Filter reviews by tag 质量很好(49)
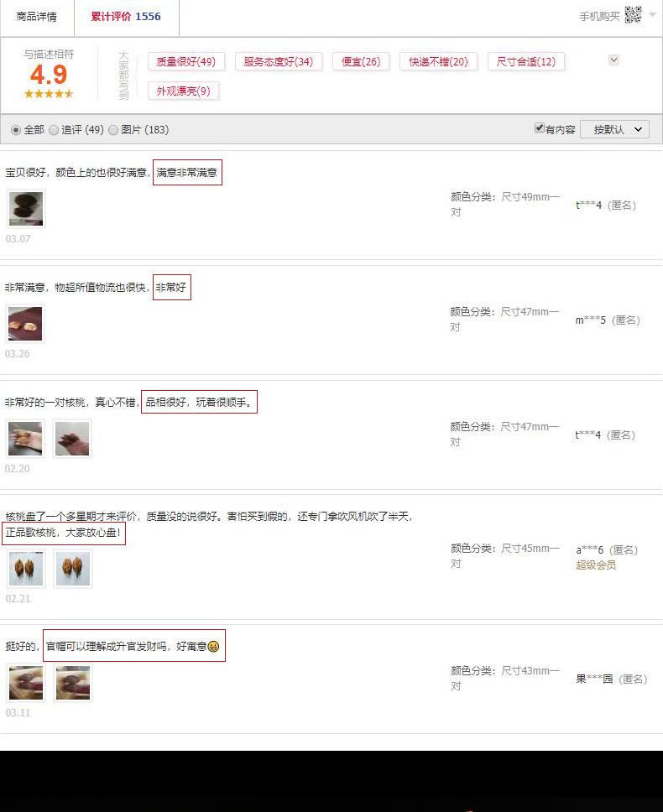Screen dimensions: 663x812 [186, 61]
